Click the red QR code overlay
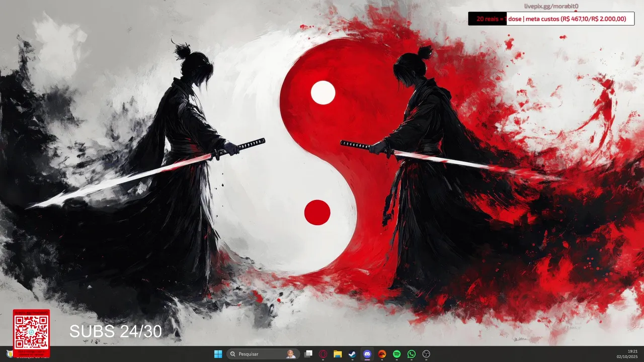 click(31, 332)
